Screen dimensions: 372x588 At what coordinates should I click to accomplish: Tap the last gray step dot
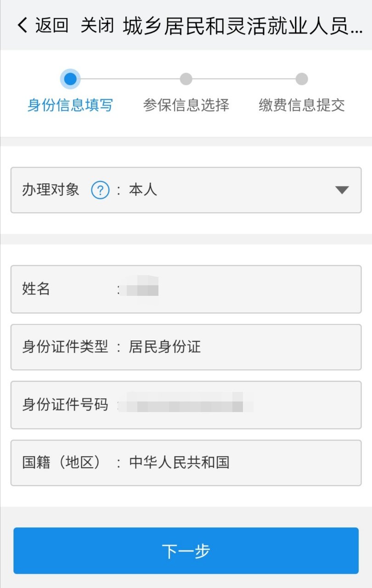tap(302, 79)
